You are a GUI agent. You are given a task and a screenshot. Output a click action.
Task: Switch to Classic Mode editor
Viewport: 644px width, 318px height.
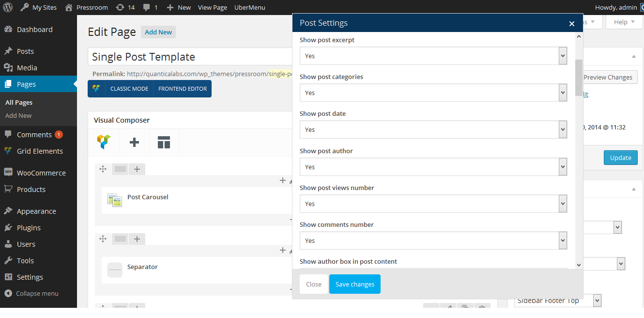pos(129,89)
